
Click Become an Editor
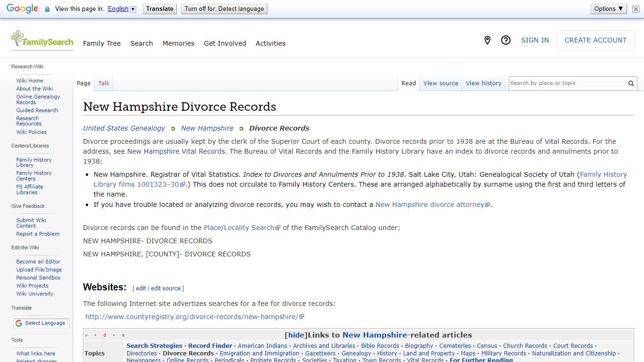tap(38, 262)
